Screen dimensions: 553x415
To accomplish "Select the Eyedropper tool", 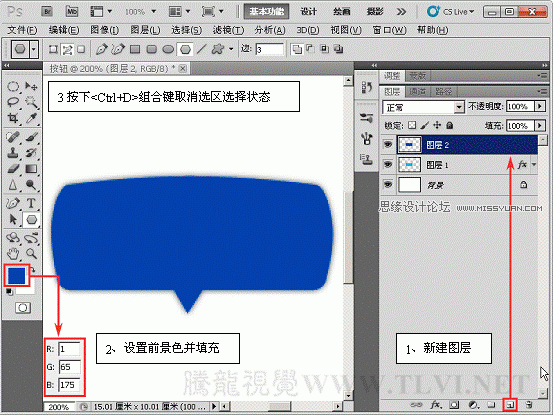I will 31,118.
